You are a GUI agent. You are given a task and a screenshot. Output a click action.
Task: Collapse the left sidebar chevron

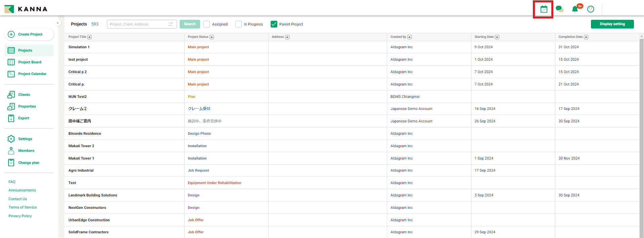[x=58, y=23]
